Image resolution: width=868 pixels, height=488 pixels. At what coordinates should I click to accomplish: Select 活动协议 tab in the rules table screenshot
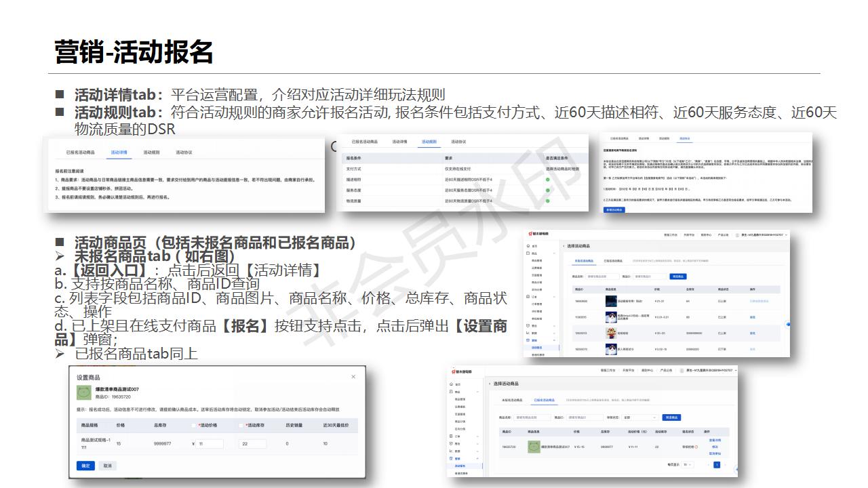click(x=459, y=142)
